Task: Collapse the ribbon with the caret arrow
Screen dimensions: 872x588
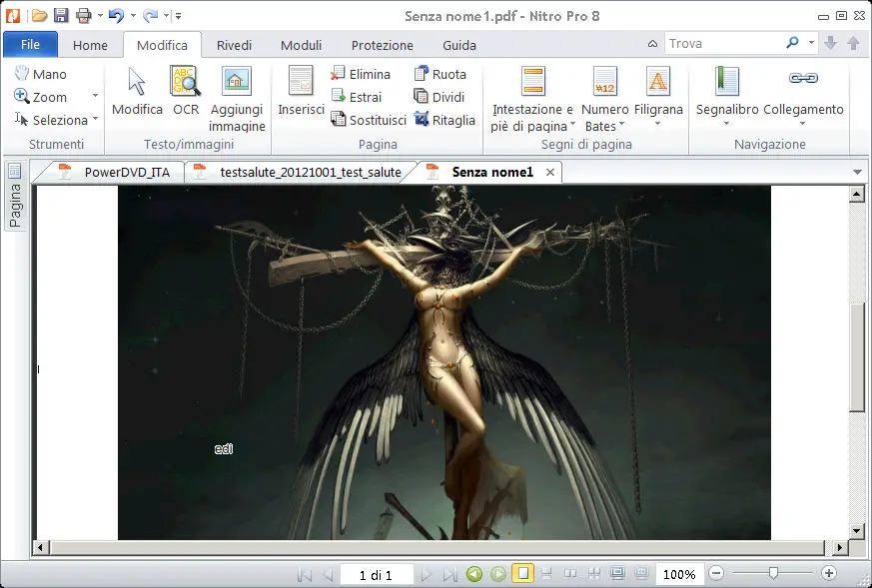Action: click(653, 43)
